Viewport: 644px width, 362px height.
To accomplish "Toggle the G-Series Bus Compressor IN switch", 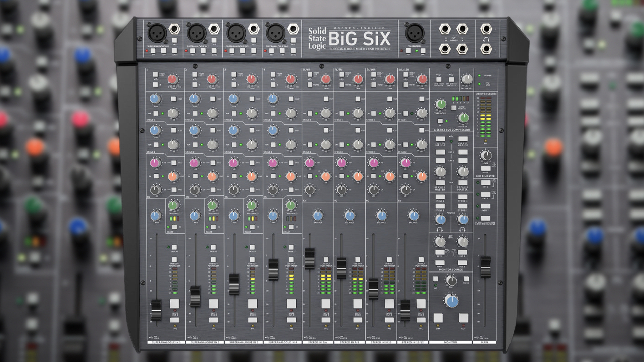I will tap(440, 121).
